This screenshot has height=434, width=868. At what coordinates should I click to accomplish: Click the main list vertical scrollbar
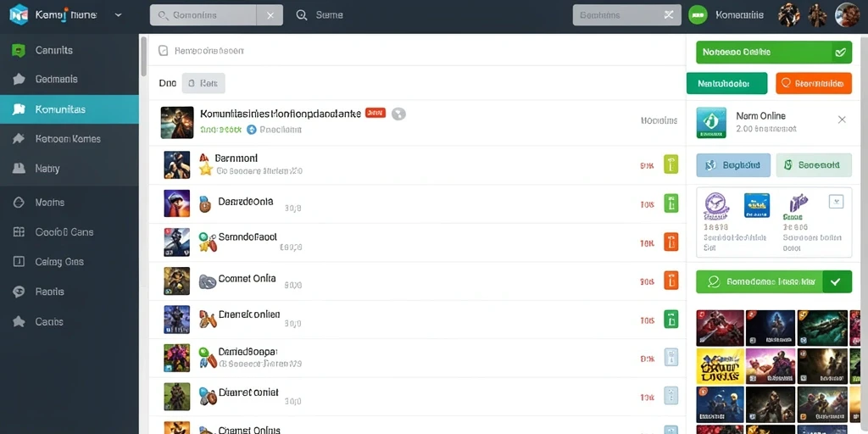point(144,57)
